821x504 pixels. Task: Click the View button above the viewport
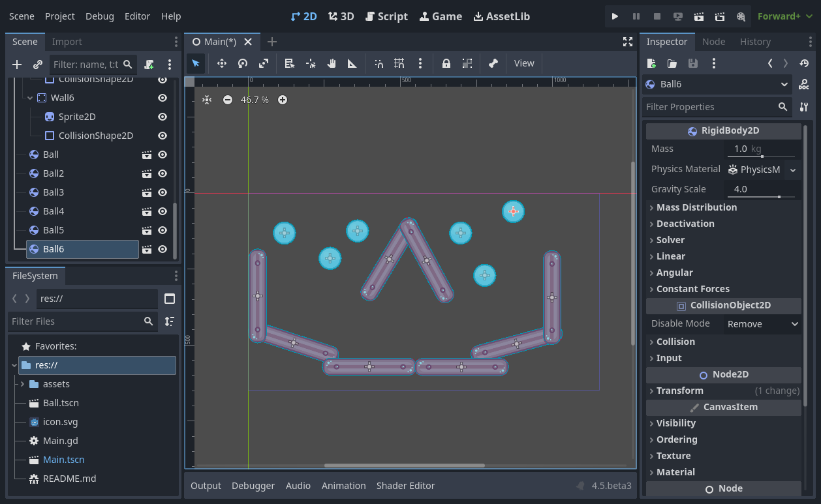pyautogui.click(x=524, y=63)
